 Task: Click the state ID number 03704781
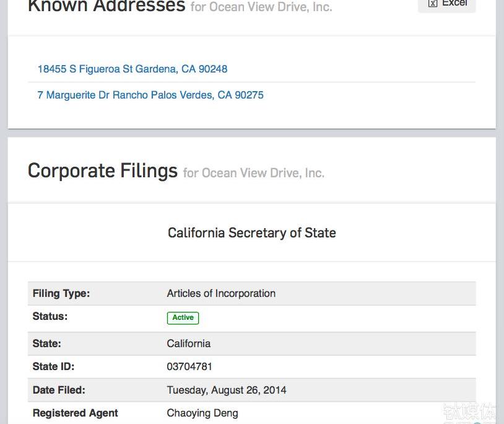189,366
